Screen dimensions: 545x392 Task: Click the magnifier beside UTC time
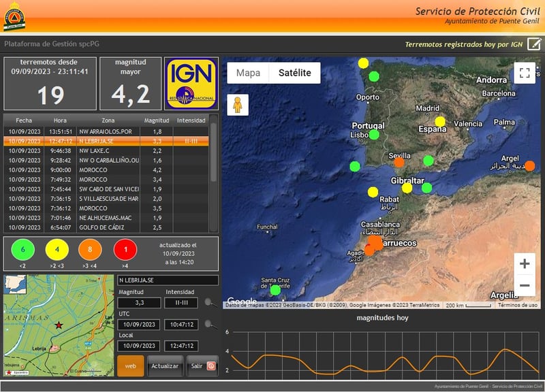pos(211,325)
